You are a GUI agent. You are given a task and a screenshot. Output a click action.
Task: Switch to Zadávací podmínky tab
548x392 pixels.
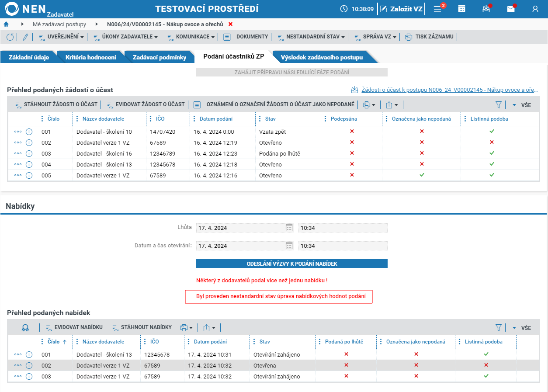pos(160,57)
